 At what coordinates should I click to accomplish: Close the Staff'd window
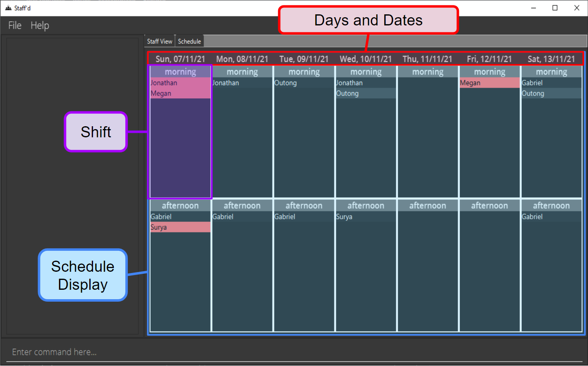coord(577,8)
